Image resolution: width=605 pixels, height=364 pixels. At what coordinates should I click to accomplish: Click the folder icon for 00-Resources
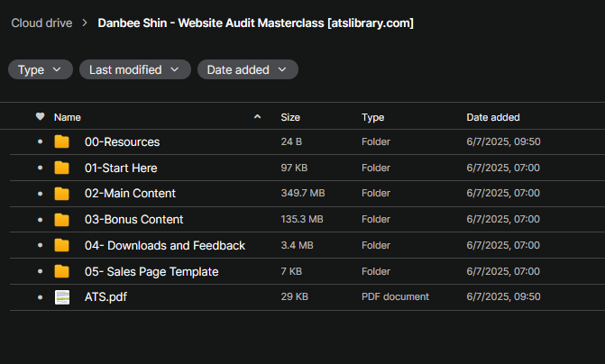(x=61, y=142)
